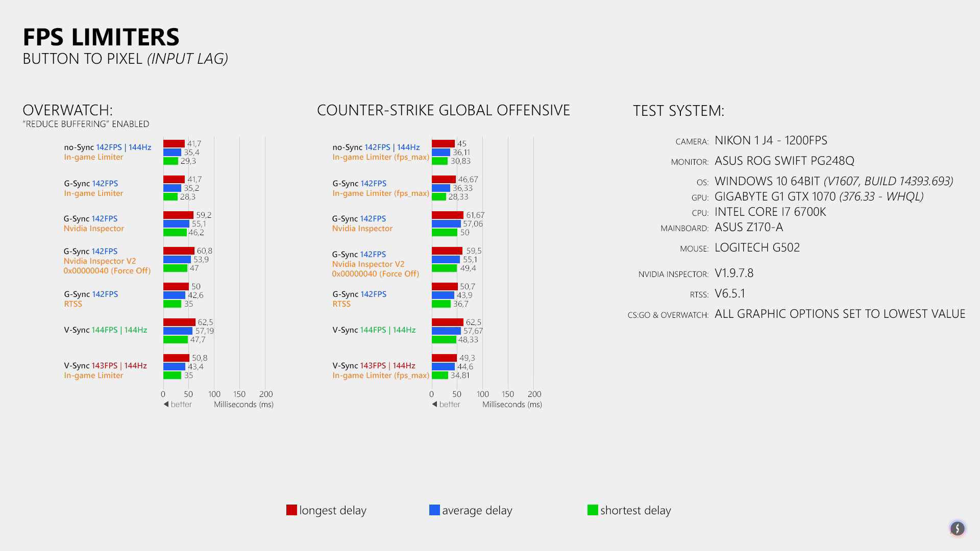
Task: Click the LOGITECH G502 mouse entry
Action: click(757, 248)
